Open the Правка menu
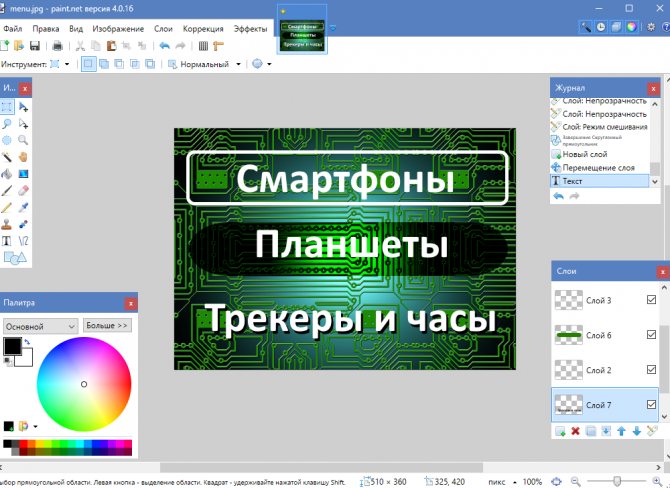The width and height of the screenshot is (670, 488). click(x=46, y=29)
